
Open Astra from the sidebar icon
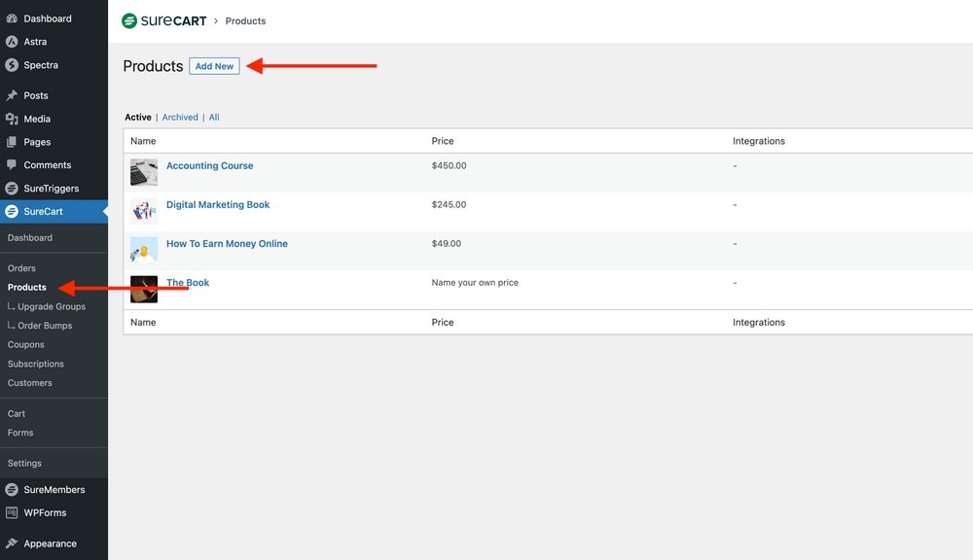click(12, 42)
